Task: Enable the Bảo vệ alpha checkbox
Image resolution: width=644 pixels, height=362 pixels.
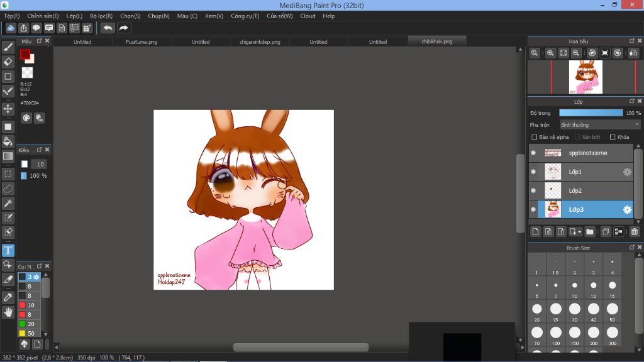Action: (x=535, y=137)
